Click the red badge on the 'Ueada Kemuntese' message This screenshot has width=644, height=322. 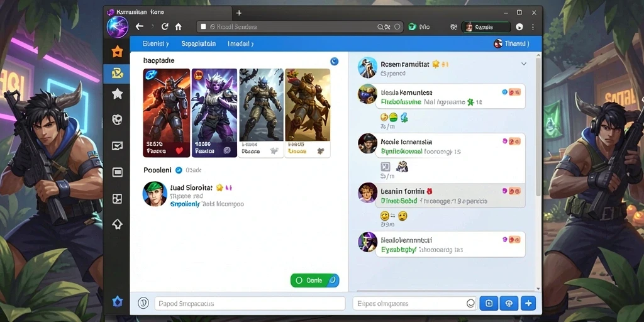tap(514, 92)
